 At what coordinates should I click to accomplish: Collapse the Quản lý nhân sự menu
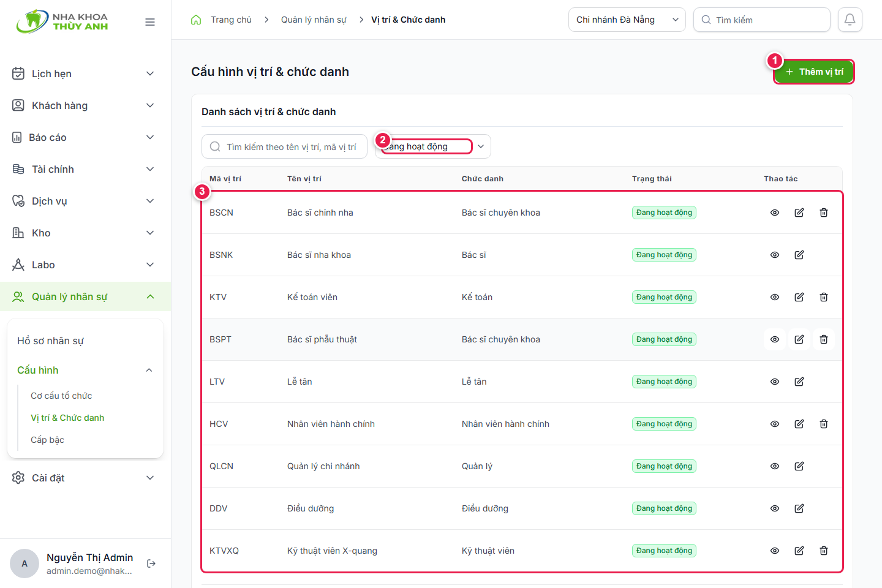coord(85,296)
